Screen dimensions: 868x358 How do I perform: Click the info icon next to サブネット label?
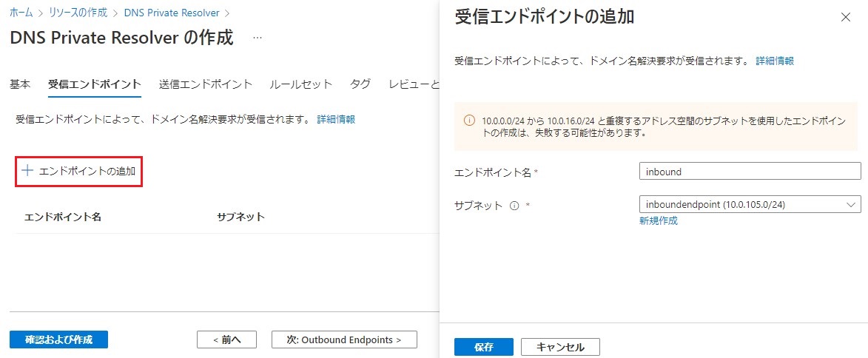(x=514, y=206)
